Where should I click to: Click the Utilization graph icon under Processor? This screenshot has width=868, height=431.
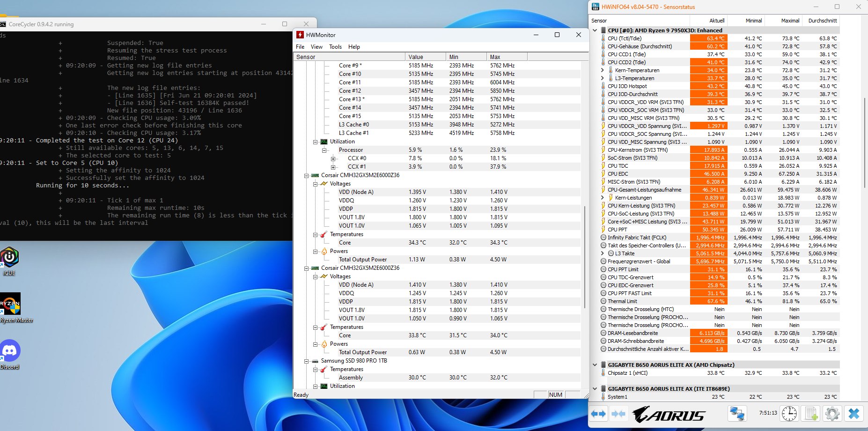[x=324, y=141]
